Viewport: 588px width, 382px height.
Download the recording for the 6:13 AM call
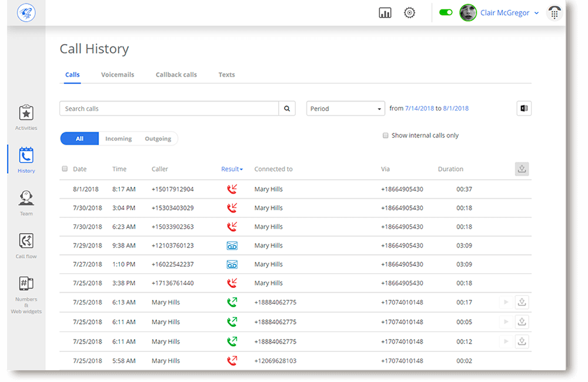pos(522,302)
